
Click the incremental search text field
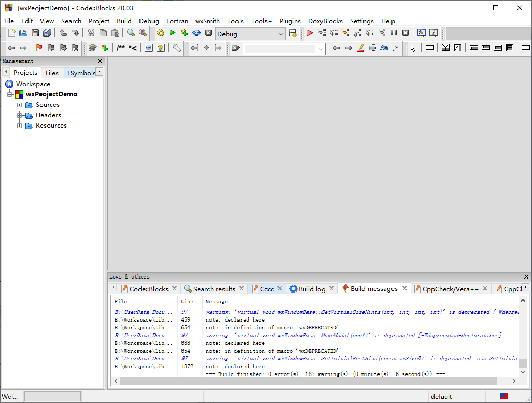pos(280,49)
